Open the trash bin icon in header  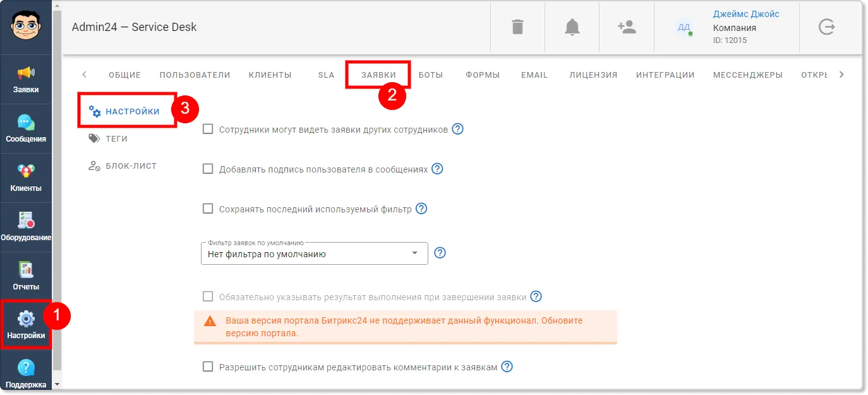tap(517, 27)
